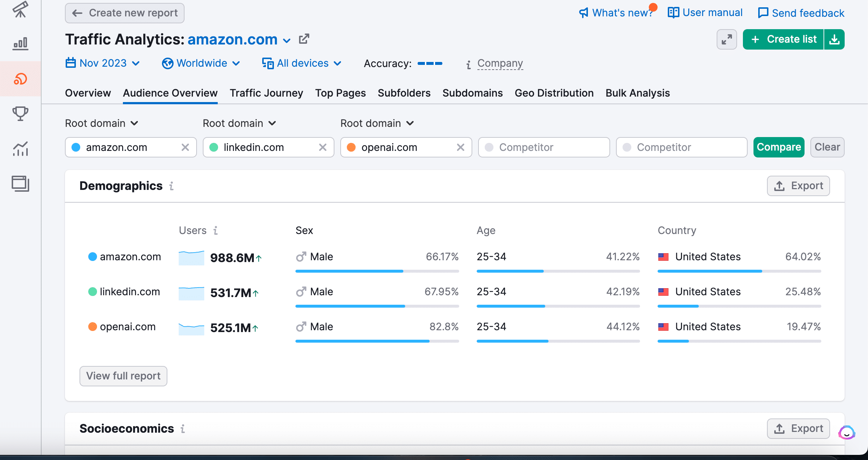Remove linkedin.com from comparison
The width and height of the screenshot is (868, 460).
(x=323, y=147)
